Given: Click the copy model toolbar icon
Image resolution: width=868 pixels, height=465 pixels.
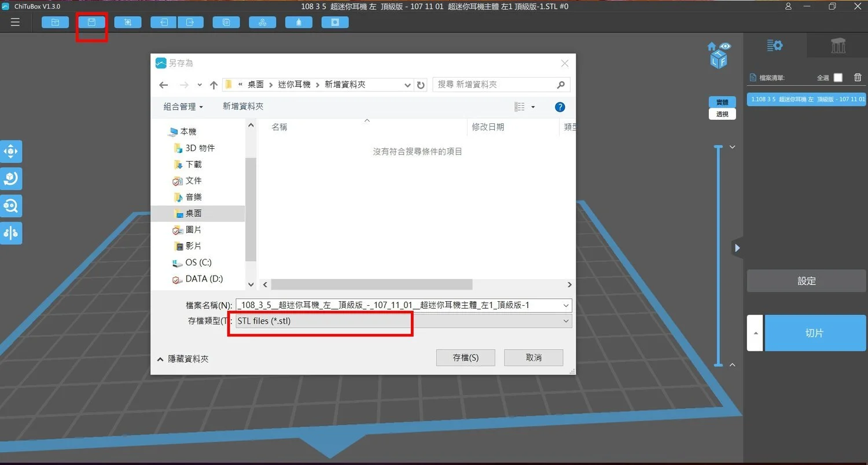Looking at the screenshot, I should (x=226, y=22).
